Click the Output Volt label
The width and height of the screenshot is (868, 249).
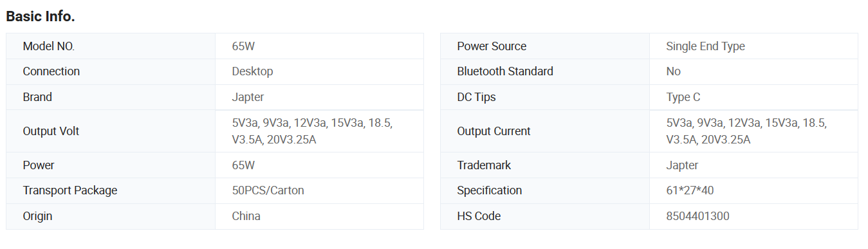51,131
